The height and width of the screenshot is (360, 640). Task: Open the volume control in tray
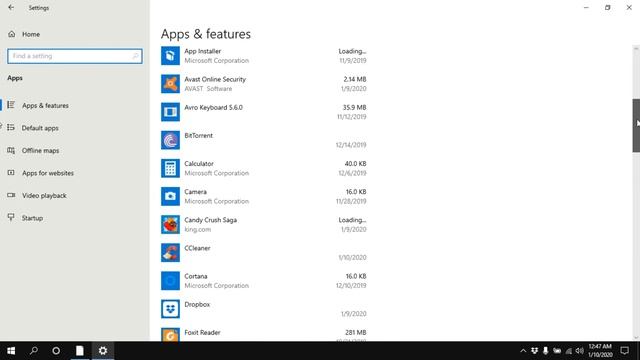(580, 351)
